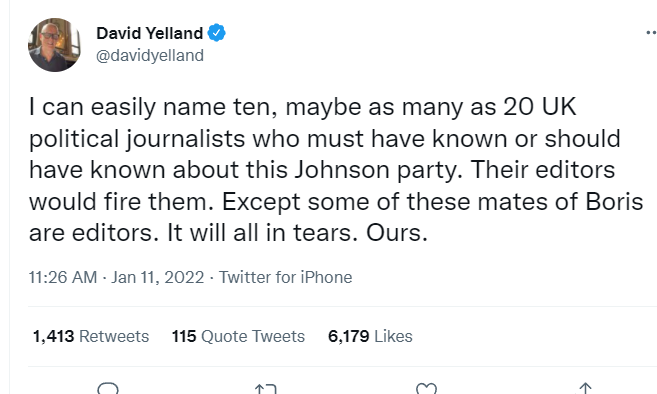The height and width of the screenshot is (394, 657).
Task: See who gave the 6,179 Likes
Action: pyautogui.click(x=370, y=336)
